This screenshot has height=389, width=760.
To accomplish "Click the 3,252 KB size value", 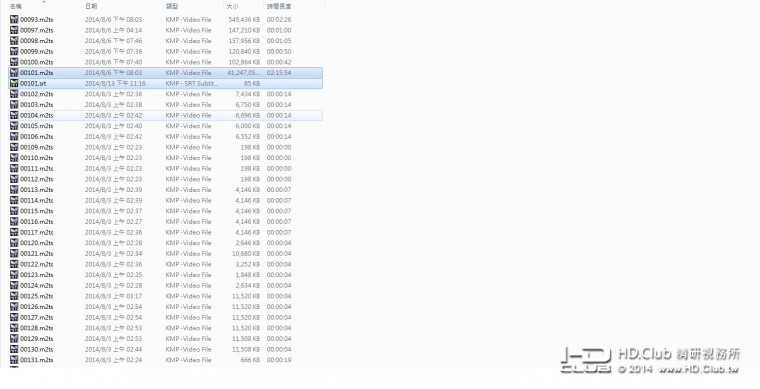I will pos(248,265).
